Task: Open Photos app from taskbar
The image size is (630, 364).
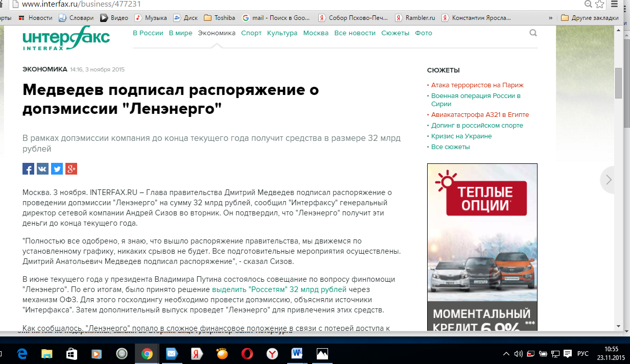Action: tap(322, 353)
